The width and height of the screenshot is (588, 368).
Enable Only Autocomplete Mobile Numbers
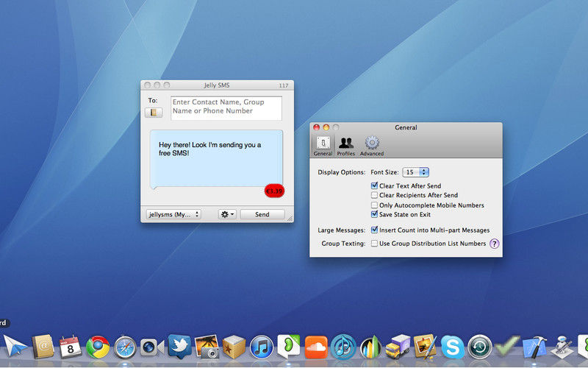(374, 205)
